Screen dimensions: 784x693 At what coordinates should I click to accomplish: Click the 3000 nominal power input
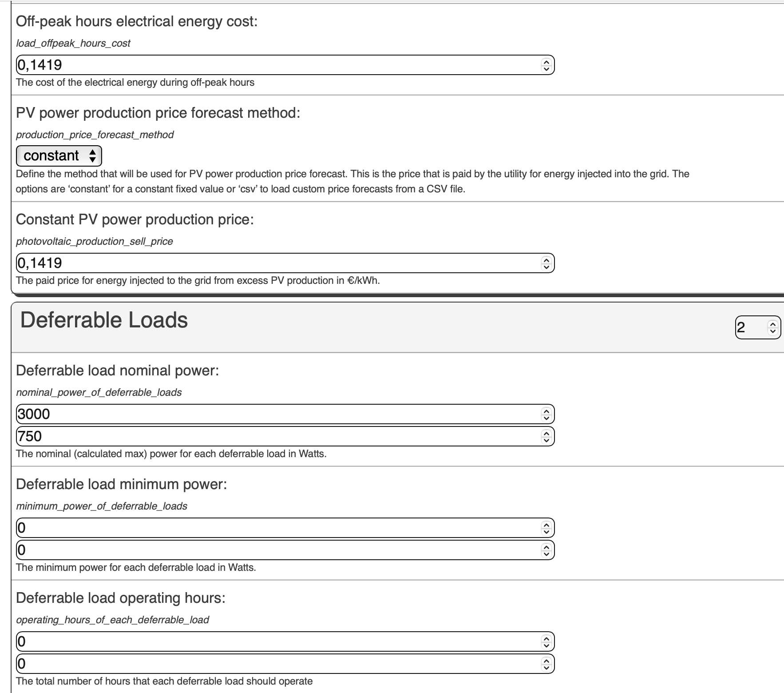285,414
